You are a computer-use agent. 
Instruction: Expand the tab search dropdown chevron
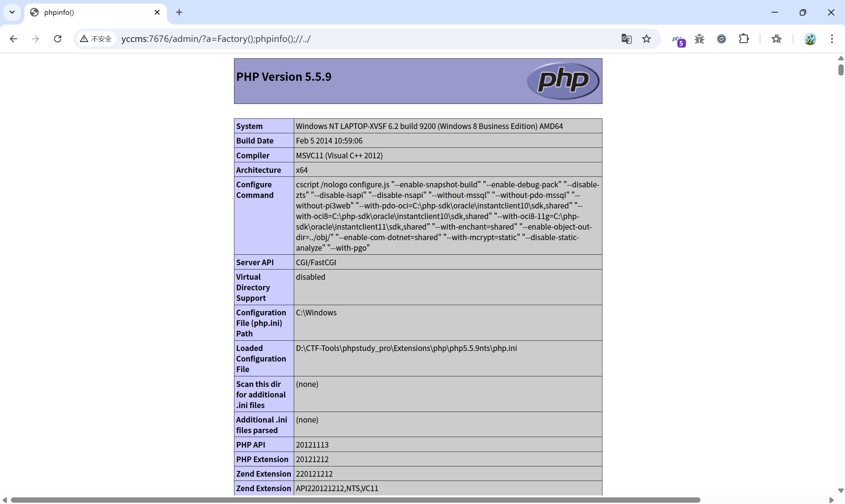coord(12,12)
